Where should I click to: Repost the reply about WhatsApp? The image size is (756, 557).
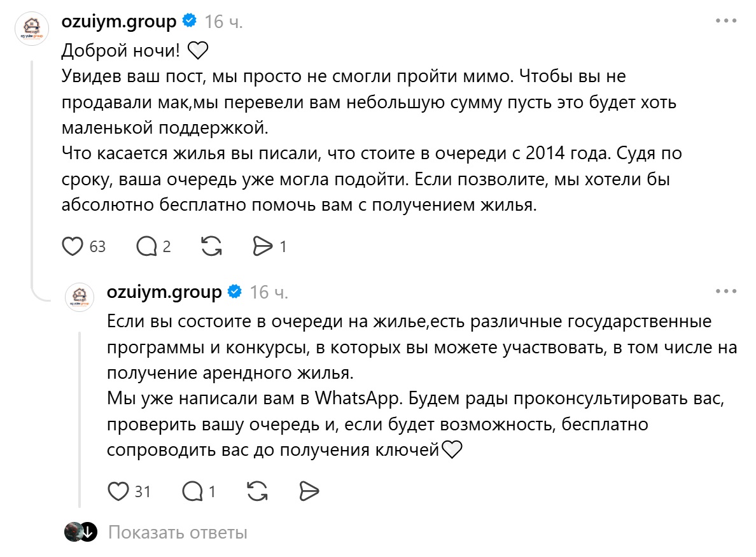pyautogui.click(x=257, y=491)
